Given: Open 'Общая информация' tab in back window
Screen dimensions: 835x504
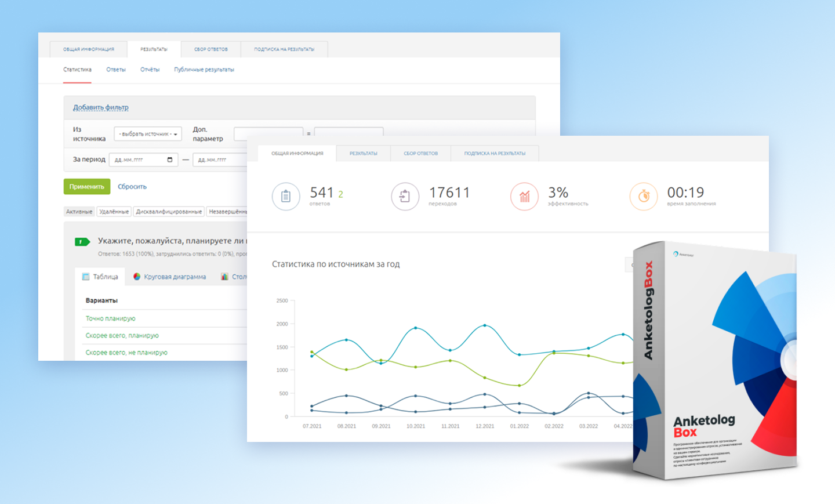Looking at the screenshot, I should pos(89,49).
